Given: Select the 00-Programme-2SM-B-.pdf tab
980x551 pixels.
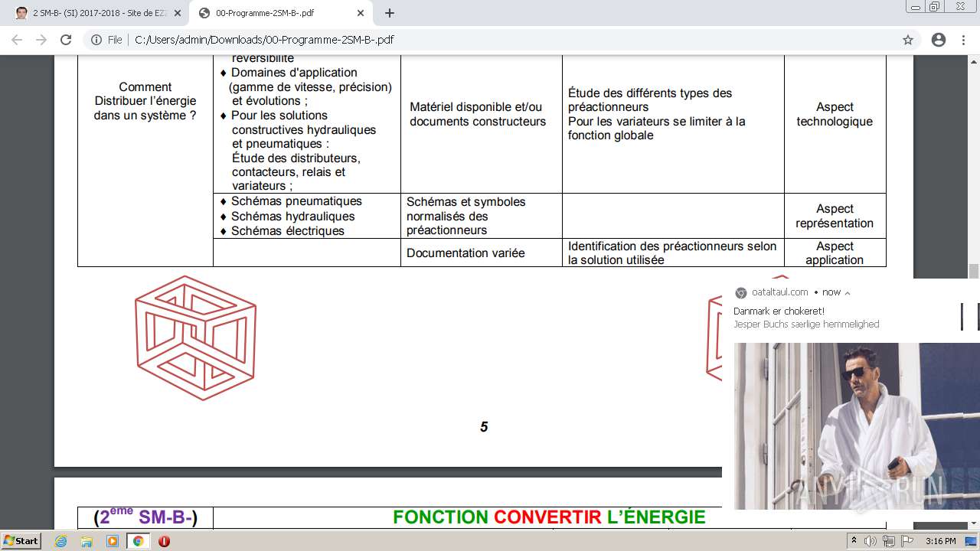Looking at the screenshot, I should 280,13.
